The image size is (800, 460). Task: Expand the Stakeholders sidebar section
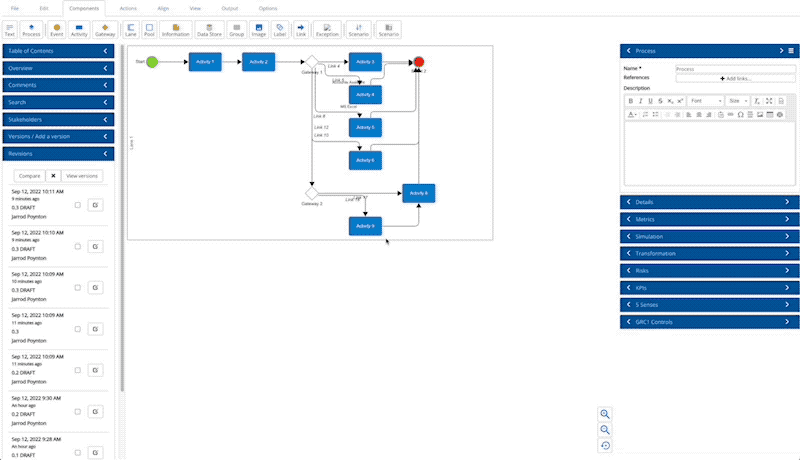tap(58, 119)
